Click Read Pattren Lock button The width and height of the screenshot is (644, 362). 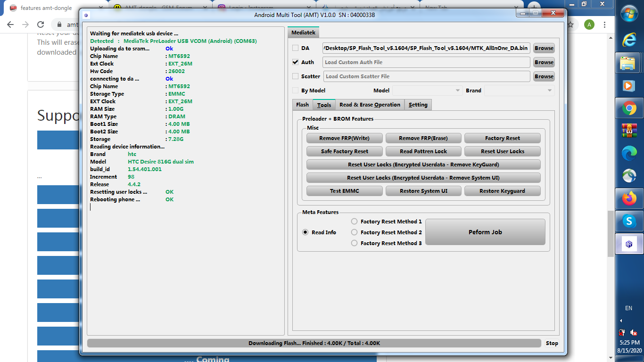423,151
